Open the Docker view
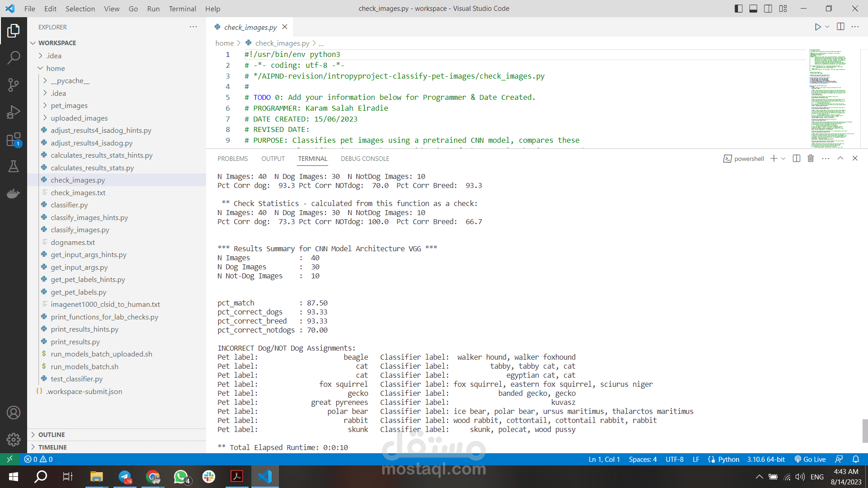The image size is (868, 488). point(14,194)
